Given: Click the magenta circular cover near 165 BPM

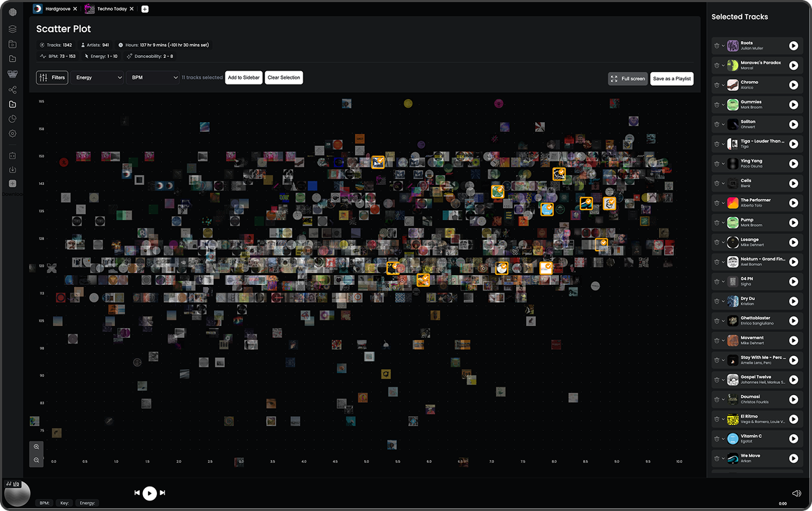Looking at the screenshot, I should click(x=499, y=103).
